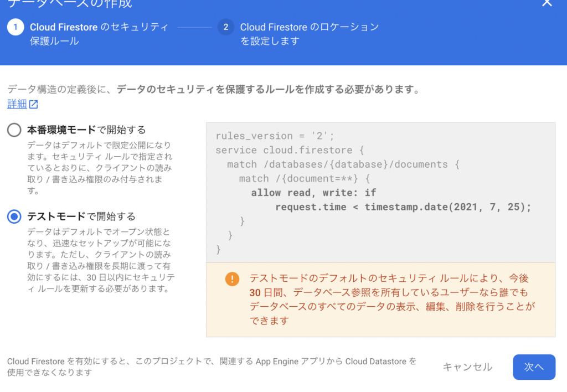Click the 'service cloud.firestore {' line

click(x=290, y=150)
